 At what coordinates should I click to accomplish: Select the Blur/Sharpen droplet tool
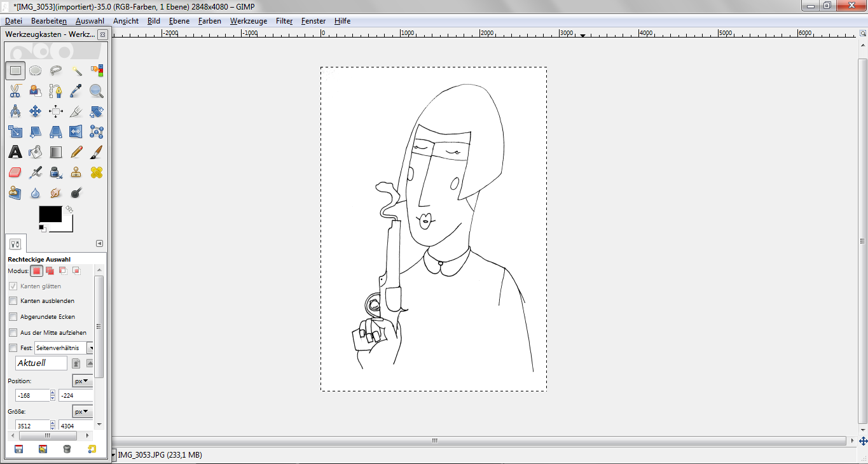coord(36,193)
